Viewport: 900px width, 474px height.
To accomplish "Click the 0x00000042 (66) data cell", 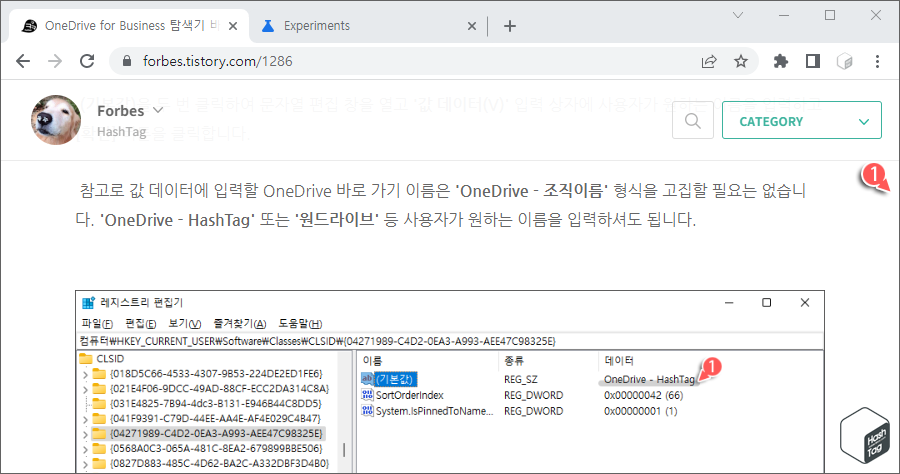I will click(643, 395).
